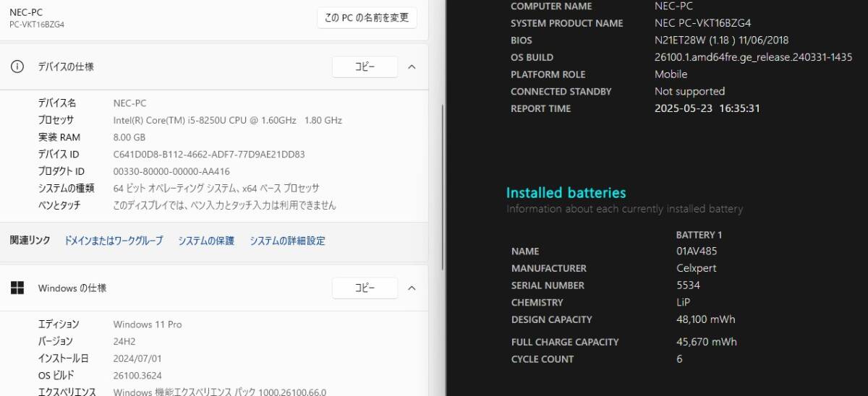The image size is (868, 396).
Task: Click the CYCLE COUNT label
Action: pos(542,359)
